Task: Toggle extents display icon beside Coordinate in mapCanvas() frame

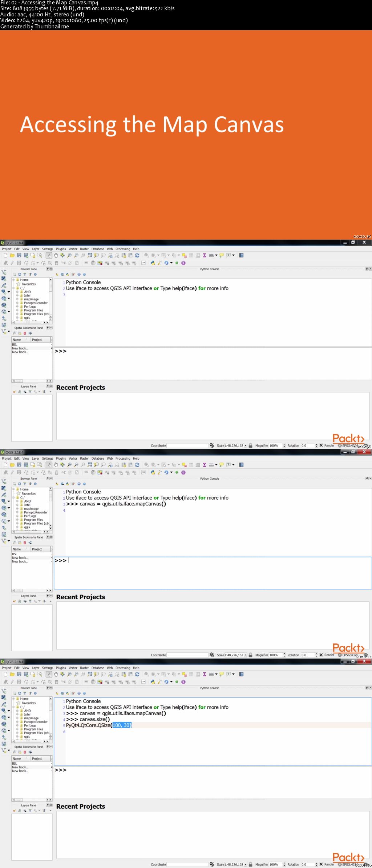Action: click(212, 655)
